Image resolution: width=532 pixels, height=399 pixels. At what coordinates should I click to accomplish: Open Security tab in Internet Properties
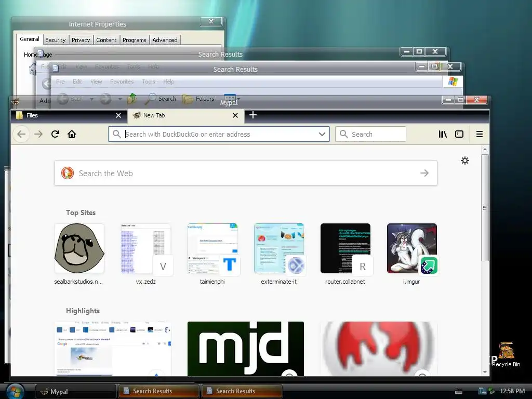click(55, 40)
